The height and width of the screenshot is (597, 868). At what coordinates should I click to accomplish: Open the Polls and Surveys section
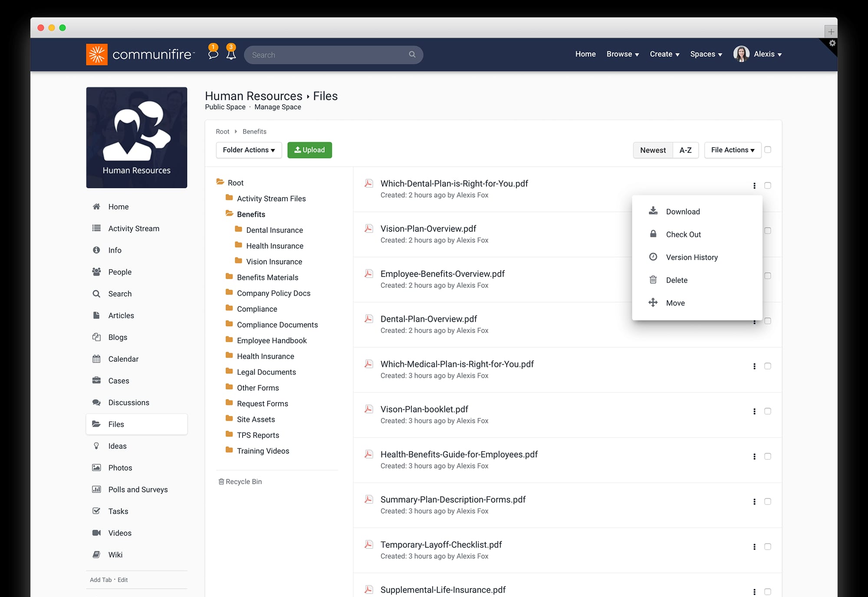click(x=138, y=489)
